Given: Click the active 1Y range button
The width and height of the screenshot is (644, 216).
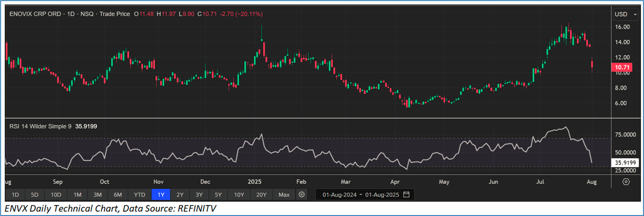Looking at the screenshot, I should (161, 195).
